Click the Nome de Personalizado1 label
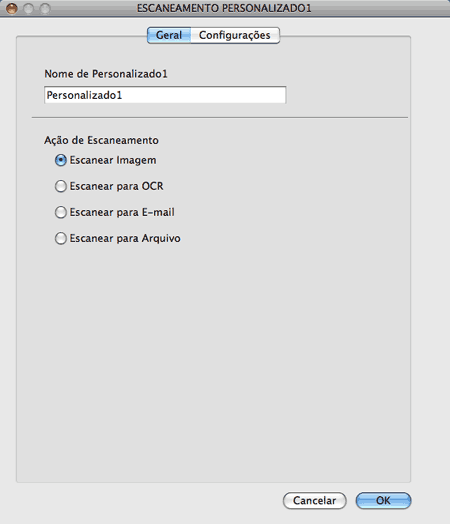Image resolution: width=450 pixels, height=524 pixels. coord(106,74)
